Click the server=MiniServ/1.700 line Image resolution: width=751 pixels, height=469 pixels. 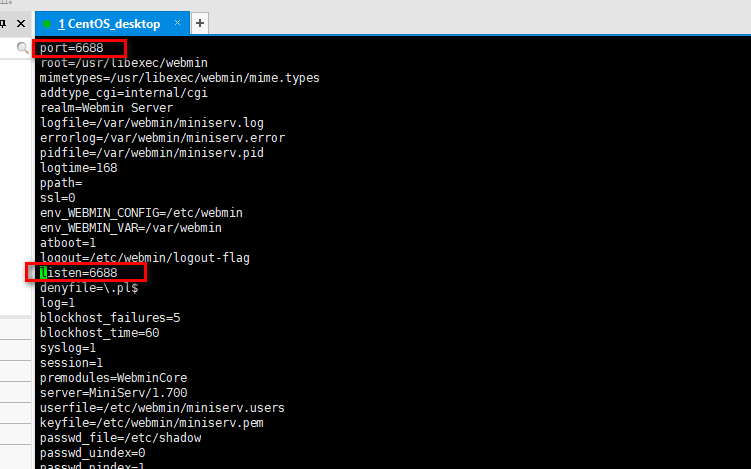coord(114,393)
